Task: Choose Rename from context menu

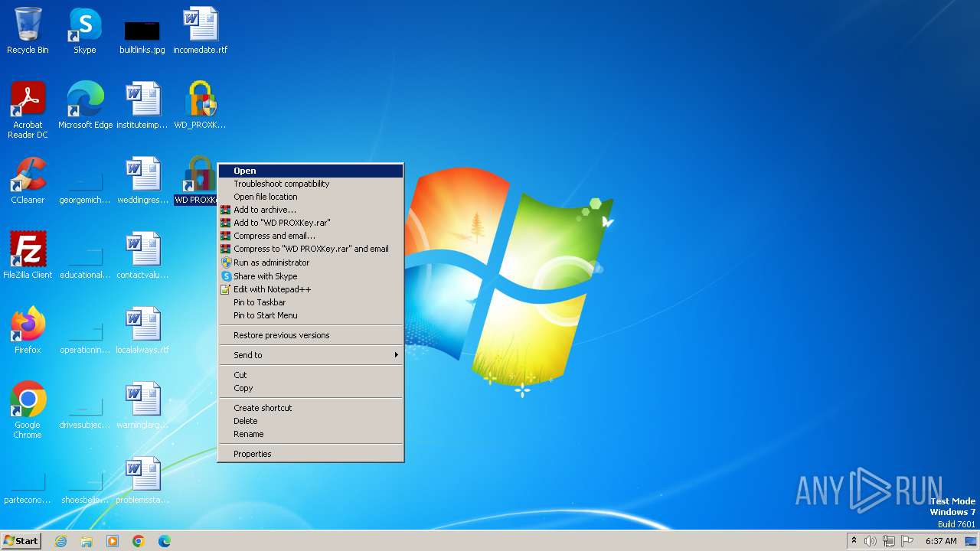Action: [x=311, y=434]
